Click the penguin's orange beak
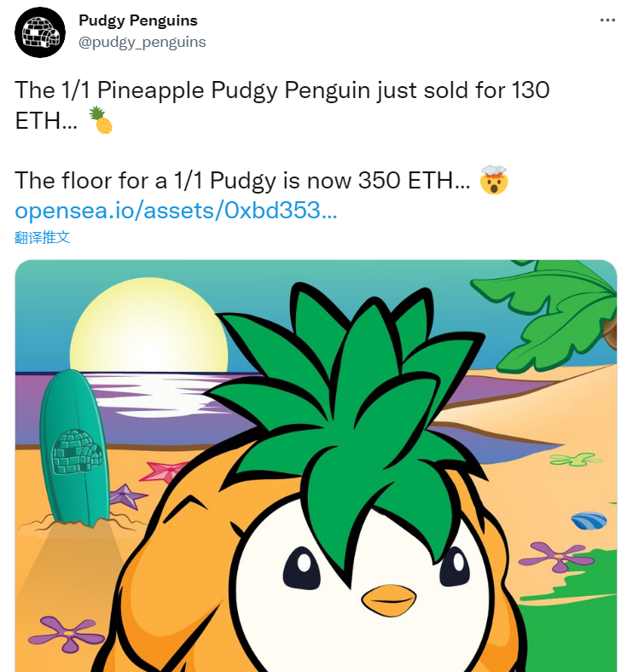The width and height of the screenshot is (627, 672). click(389, 600)
